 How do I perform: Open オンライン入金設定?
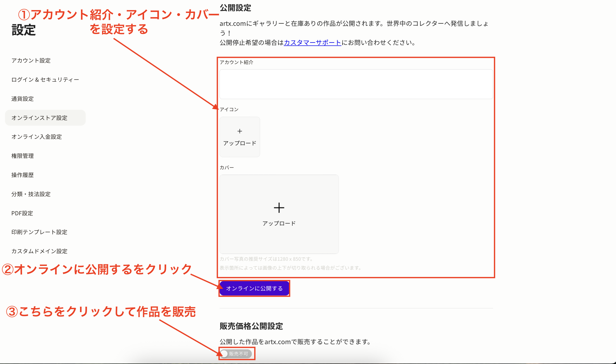click(37, 137)
